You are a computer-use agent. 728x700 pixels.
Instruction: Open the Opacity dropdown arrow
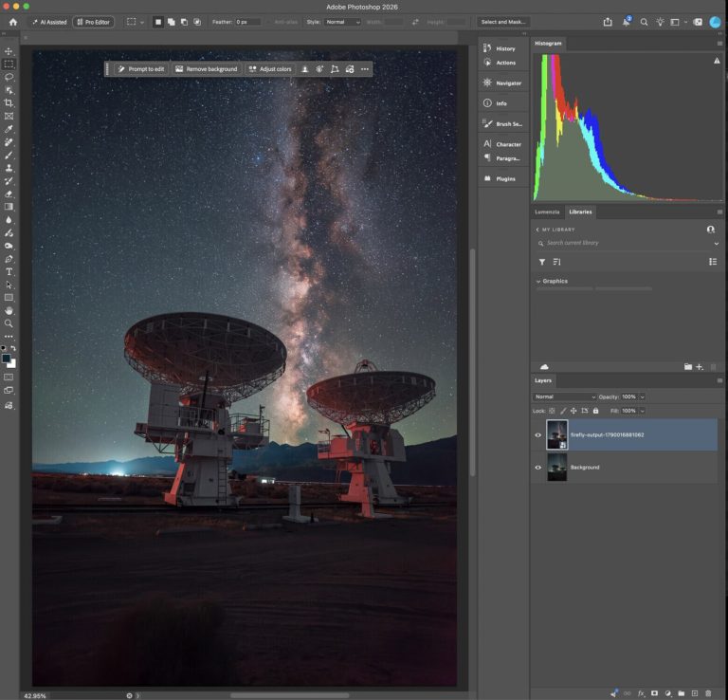pos(643,396)
